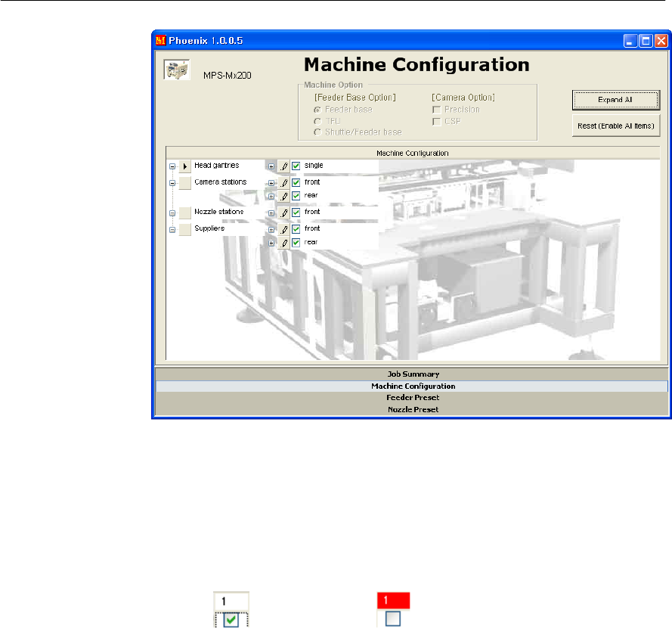This screenshot has width=672, height=630.
Task: Click Reset (Enable All Items) button
Action: 616,125
